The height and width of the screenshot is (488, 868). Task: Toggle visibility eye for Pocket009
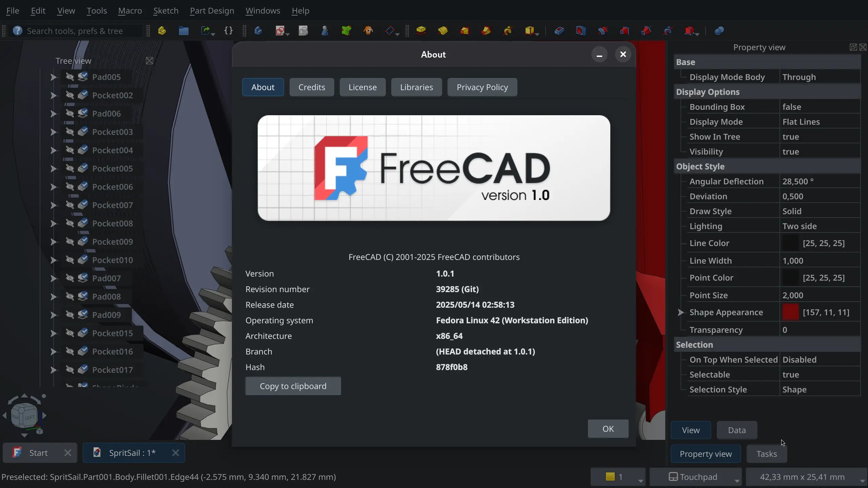click(x=70, y=242)
